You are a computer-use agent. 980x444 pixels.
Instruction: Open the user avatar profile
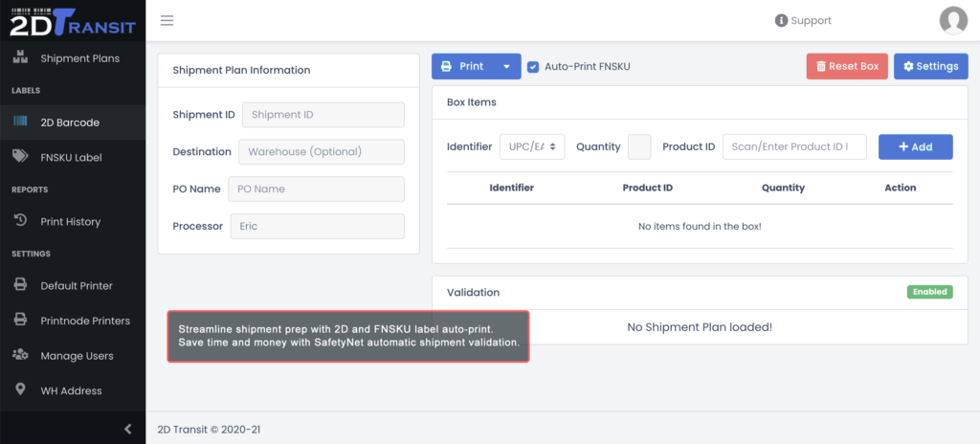(x=953, y=21)
